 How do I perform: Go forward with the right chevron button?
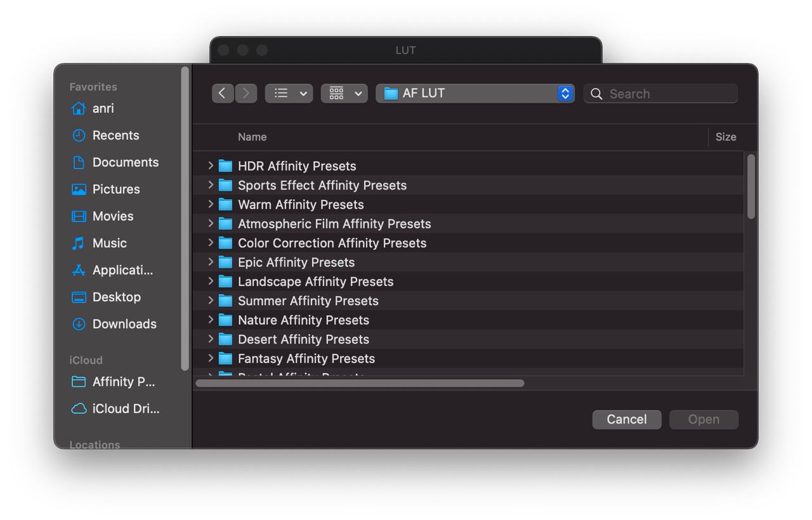tap(246, 93)
